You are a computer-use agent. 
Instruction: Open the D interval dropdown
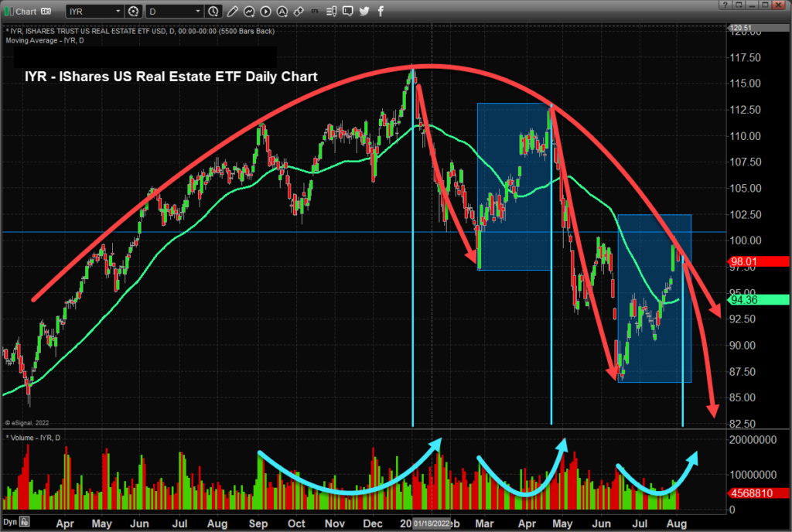pos(175,11)
